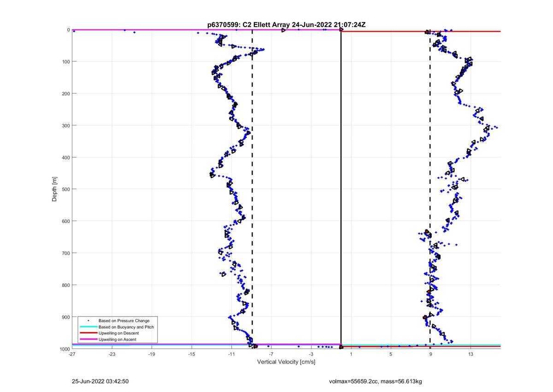Select the 'Depth [m]' y-axis label
The height and width of the screenshot is (392, 553).
tap(55, 189)
